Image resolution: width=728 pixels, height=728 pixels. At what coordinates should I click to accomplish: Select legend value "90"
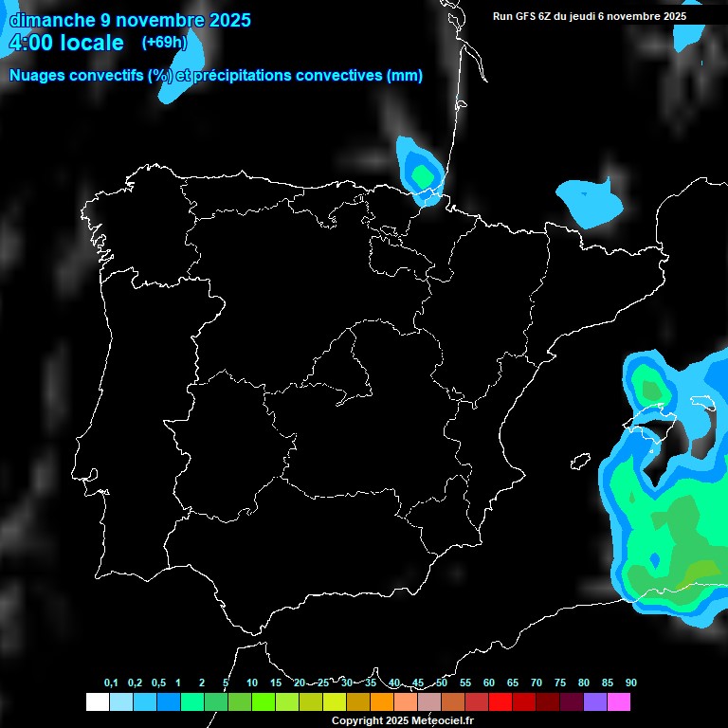tap(631, 682)
